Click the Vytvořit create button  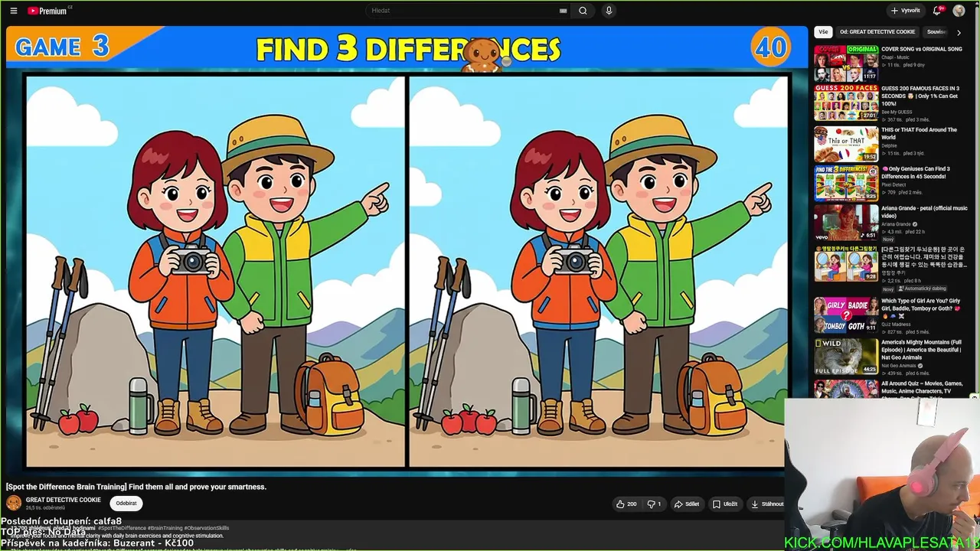(906, 11)
